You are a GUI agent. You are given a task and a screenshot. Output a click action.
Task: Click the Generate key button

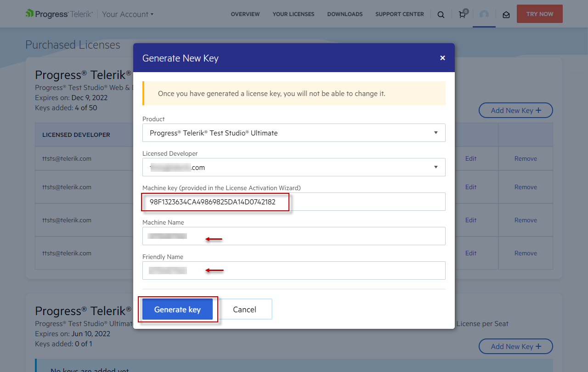point(177,309)
